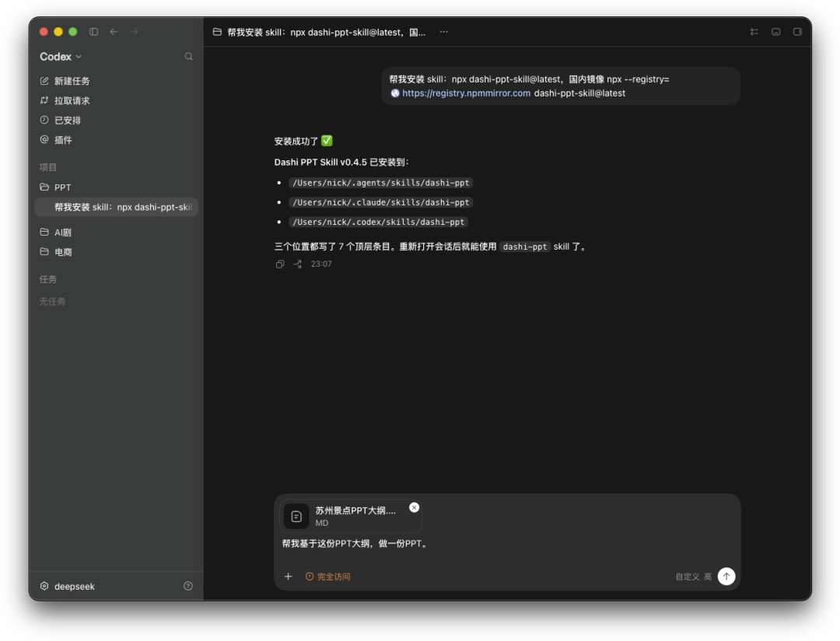Open the 苏州景点PPT大纲 MD attachment
The height and width of the screenshot is (641, 840).
click(350, 516)
